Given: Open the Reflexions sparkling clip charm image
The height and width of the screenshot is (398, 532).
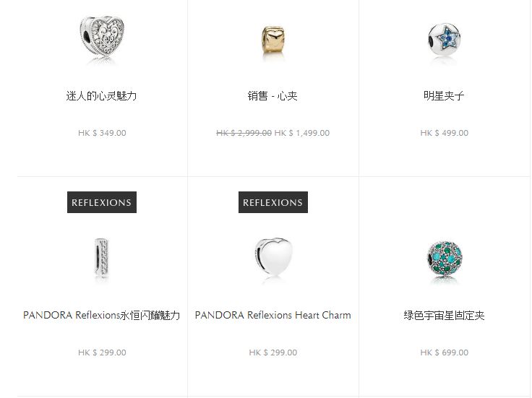Looking at the screenshot, I should pyautogui.click(x=101, y=257).
